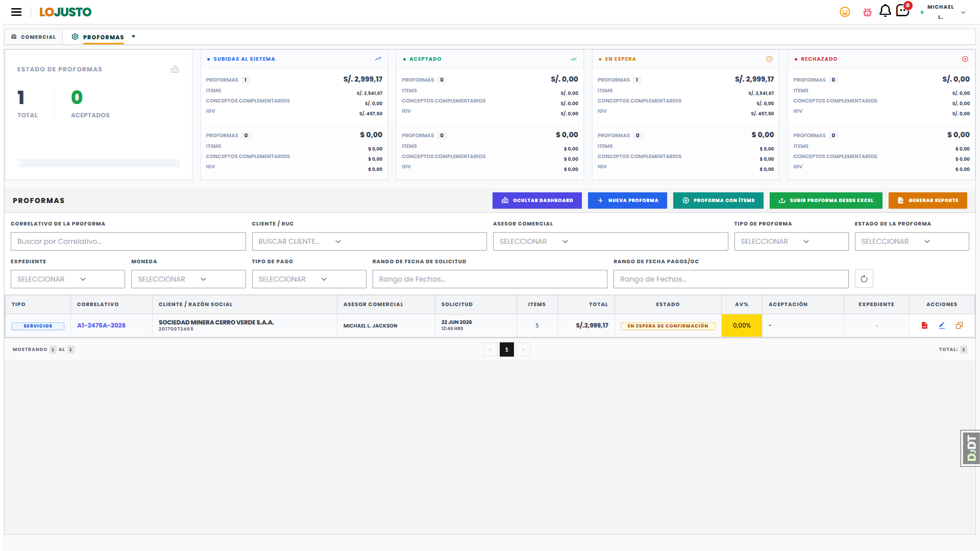
Task: Click the Nueva Proforma button
Action: coord(627,201)
